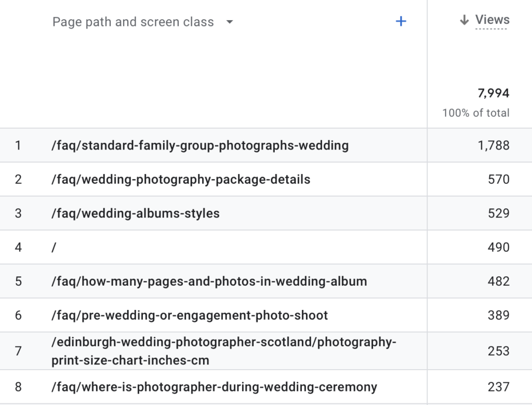Select /faq/wedding-photography-package-details path
The width and height of the screenshot is (532, 405).
coord(181,180)
